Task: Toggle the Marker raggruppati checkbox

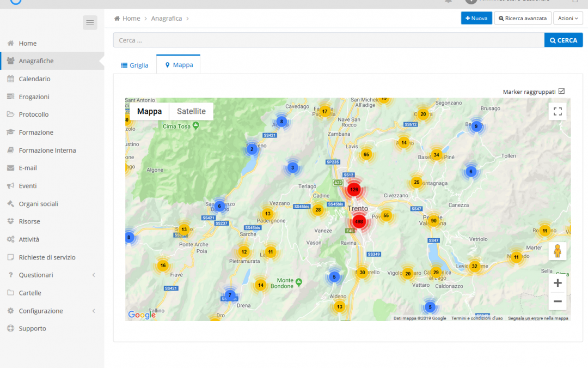Action: (x=561, y=91)
